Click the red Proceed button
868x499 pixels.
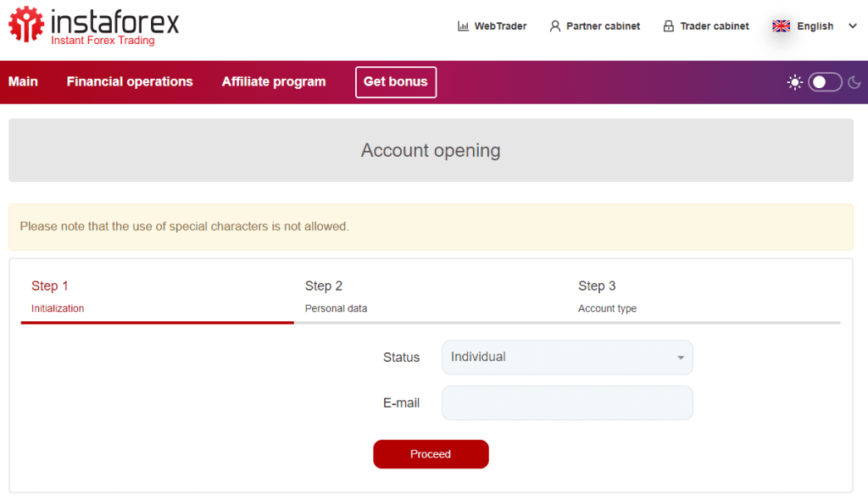[x=431, y=454]
